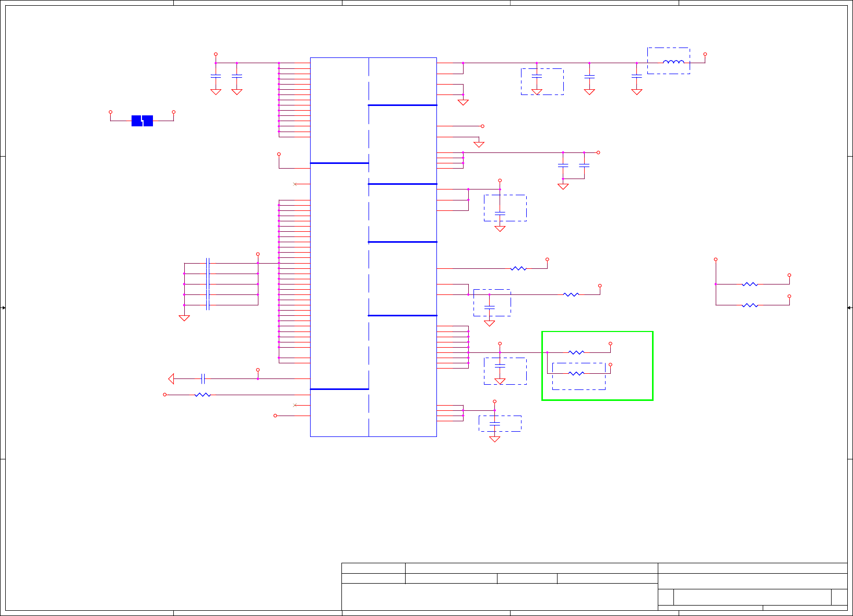Pick the left-pointing ground arrow symbol
Viewport: 853px width, 616px height.
[171, 378]
